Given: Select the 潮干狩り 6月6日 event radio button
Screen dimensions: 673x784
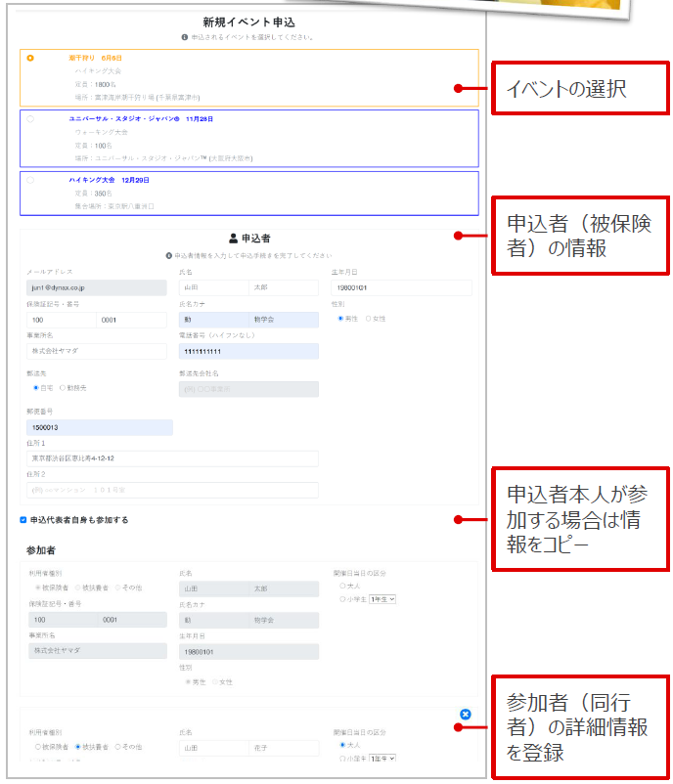Looking at the screenshot, I should point(30,58).
